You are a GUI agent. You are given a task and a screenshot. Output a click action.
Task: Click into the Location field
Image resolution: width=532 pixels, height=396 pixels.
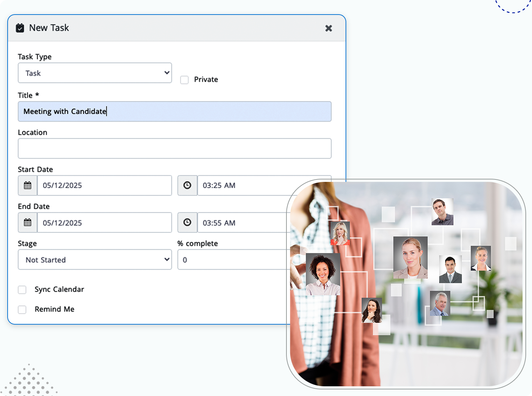175,148
